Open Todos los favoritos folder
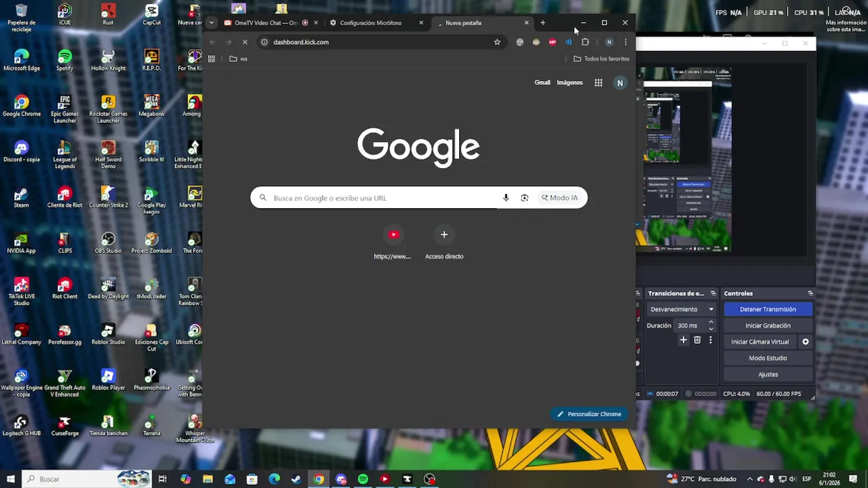 click(601, 59)
